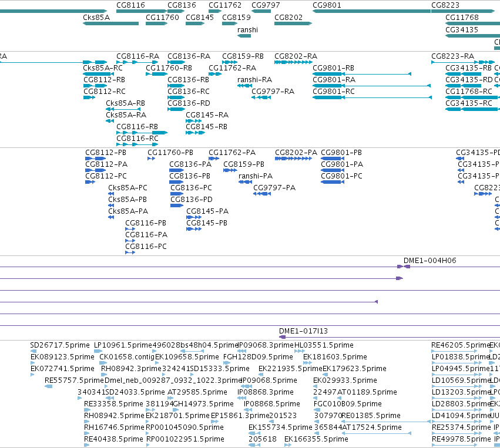
Task: Select transcript ranshi-RA
Action: [254, 80]
